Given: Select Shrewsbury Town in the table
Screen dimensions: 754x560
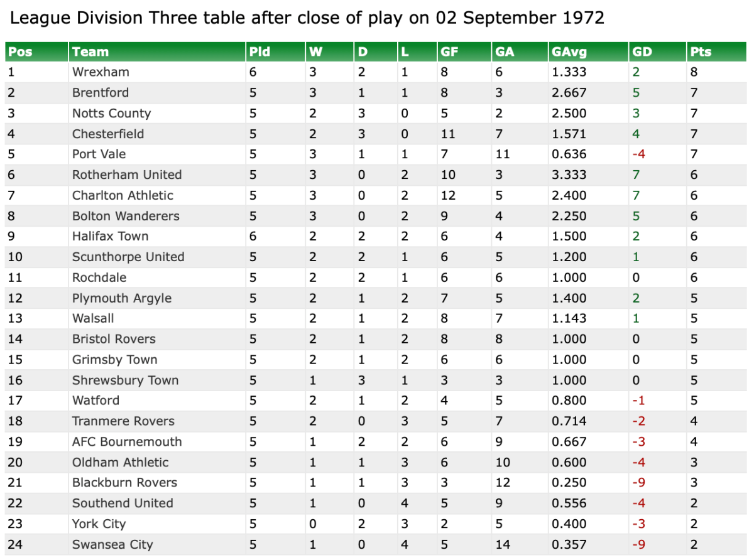Looking at the screenshot, I should click(x=125, y=380).
